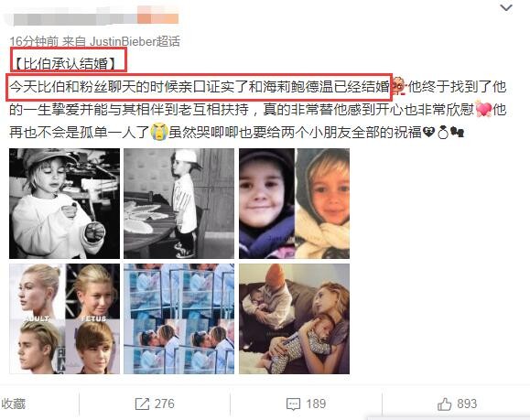Click the comment bubble icon
530x420 pixels.
click(293, 404)
